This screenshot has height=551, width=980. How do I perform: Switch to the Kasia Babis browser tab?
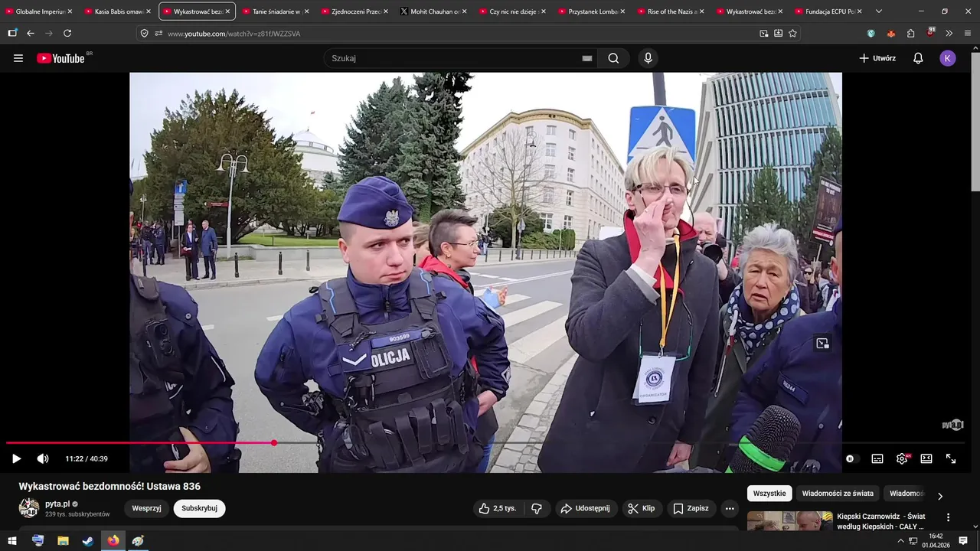(118, 11)
